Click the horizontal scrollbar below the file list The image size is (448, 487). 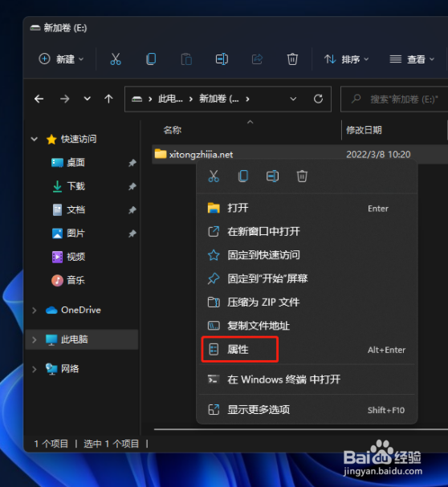(301, 429)
